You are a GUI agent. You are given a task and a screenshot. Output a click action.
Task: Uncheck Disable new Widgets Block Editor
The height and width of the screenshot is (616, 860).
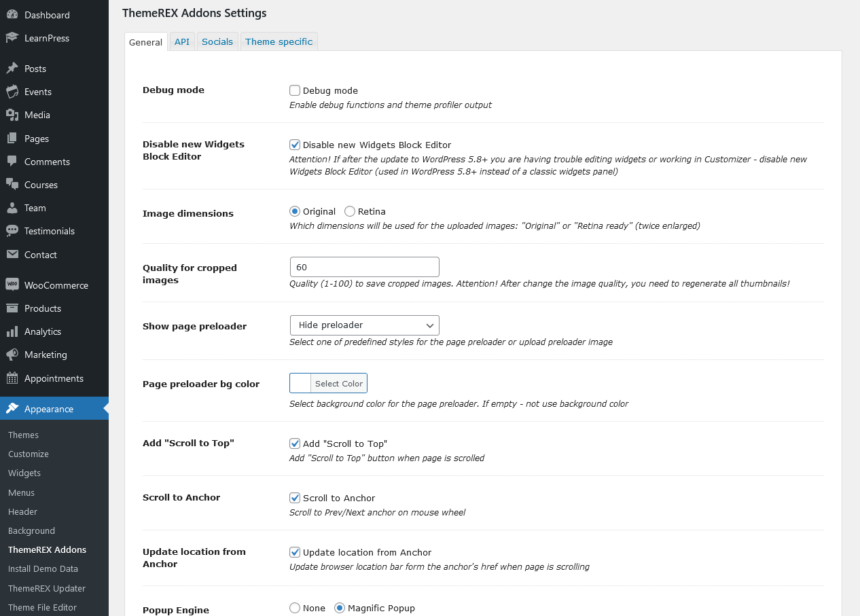pyautogui.click(x=295, y=145)
